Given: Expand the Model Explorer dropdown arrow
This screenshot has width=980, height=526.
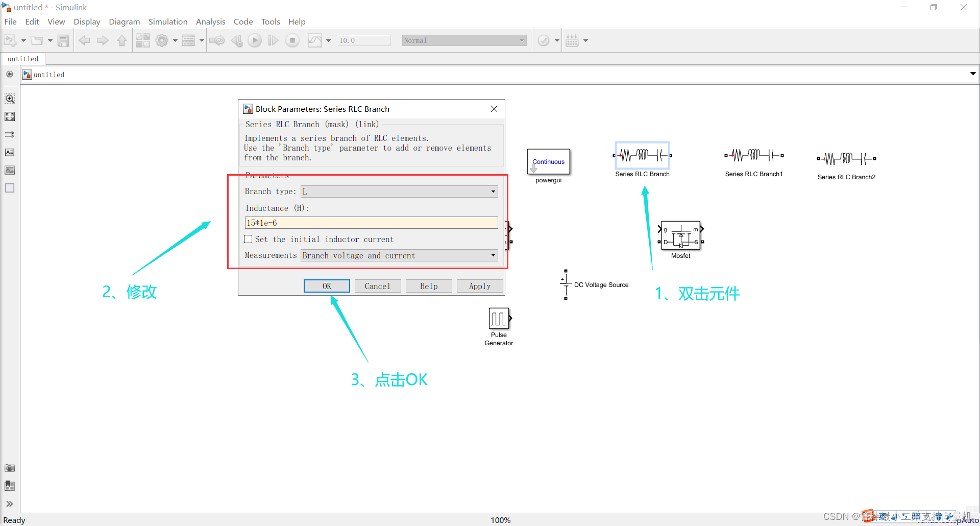Looking at the screenshot, I should click(x=202, y=40).
